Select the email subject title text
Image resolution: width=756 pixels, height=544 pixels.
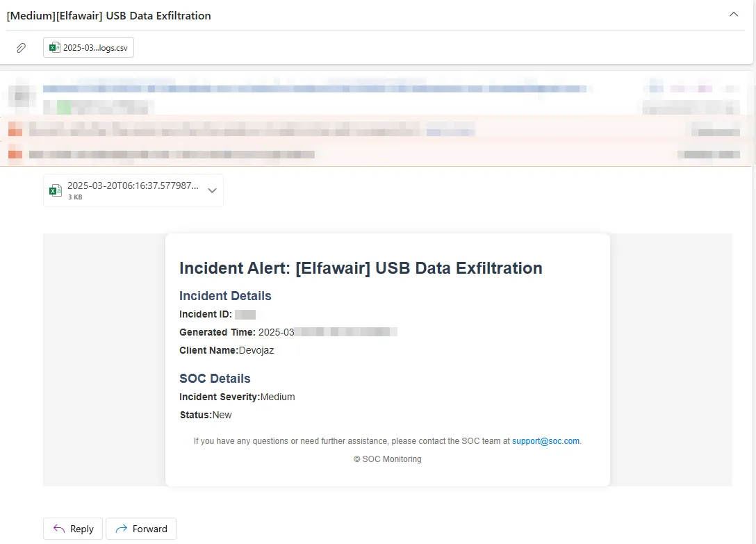coord(108,15)
